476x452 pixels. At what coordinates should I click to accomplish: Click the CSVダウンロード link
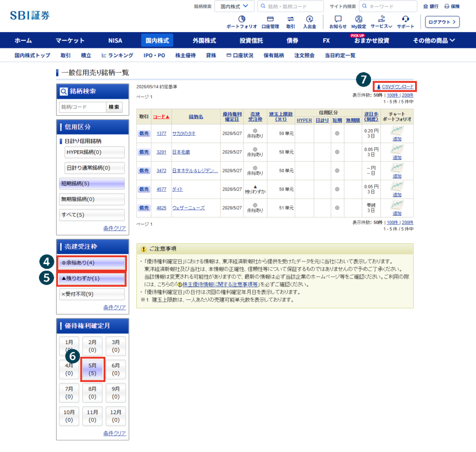pos(395,87)
